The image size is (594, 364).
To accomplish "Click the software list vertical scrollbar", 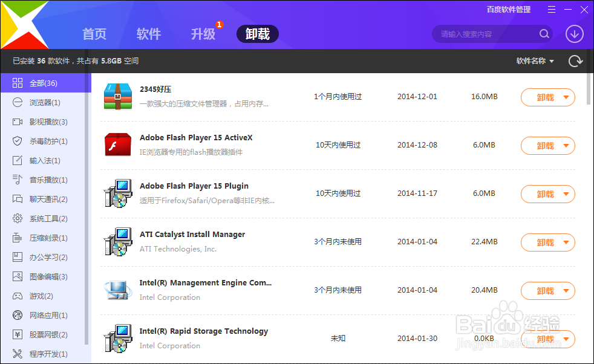I will coord(589,89).
